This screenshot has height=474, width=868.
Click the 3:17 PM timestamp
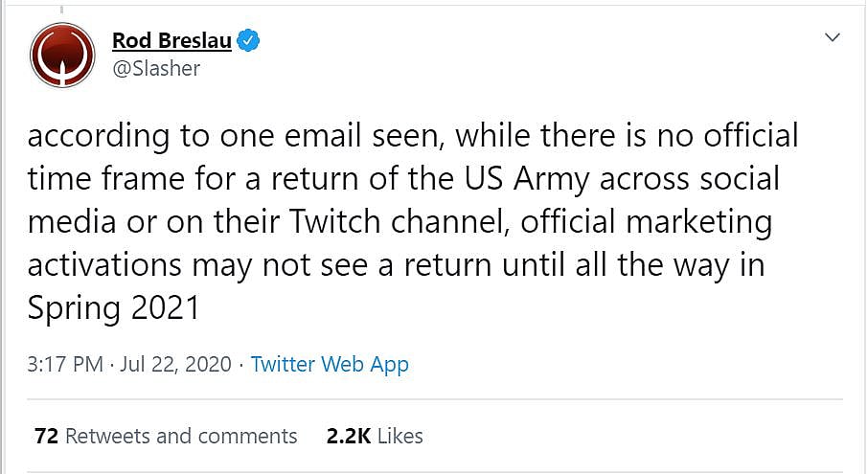[65, 365]
